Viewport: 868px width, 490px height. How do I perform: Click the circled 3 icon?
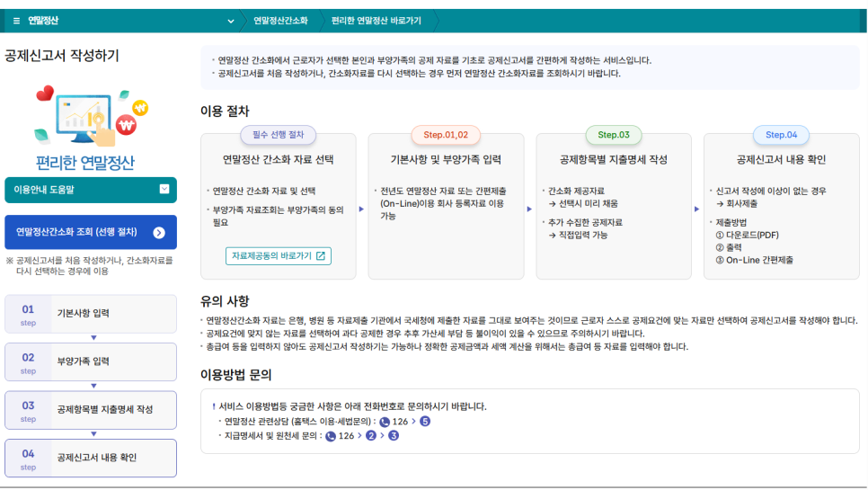coord(394,436)
